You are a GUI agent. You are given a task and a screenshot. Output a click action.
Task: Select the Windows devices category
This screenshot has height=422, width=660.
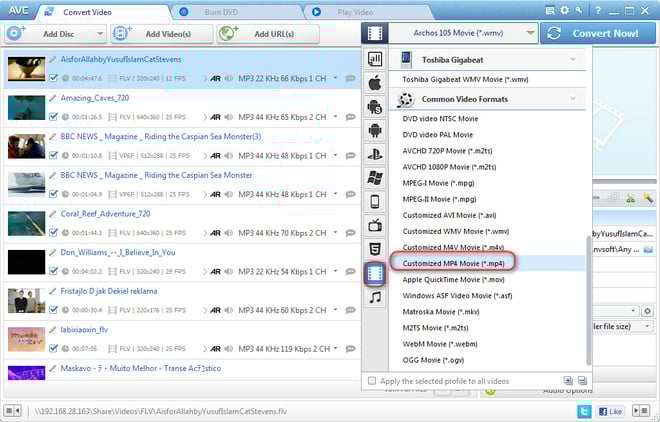click(375, 178)
